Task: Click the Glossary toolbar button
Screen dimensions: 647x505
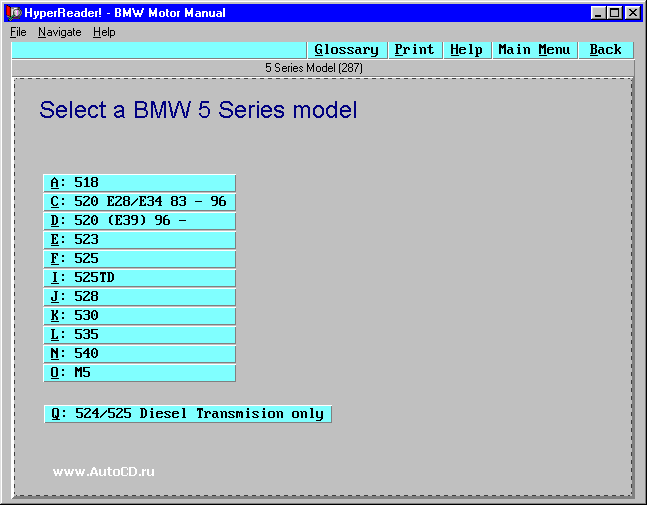Action: (347, 50)
